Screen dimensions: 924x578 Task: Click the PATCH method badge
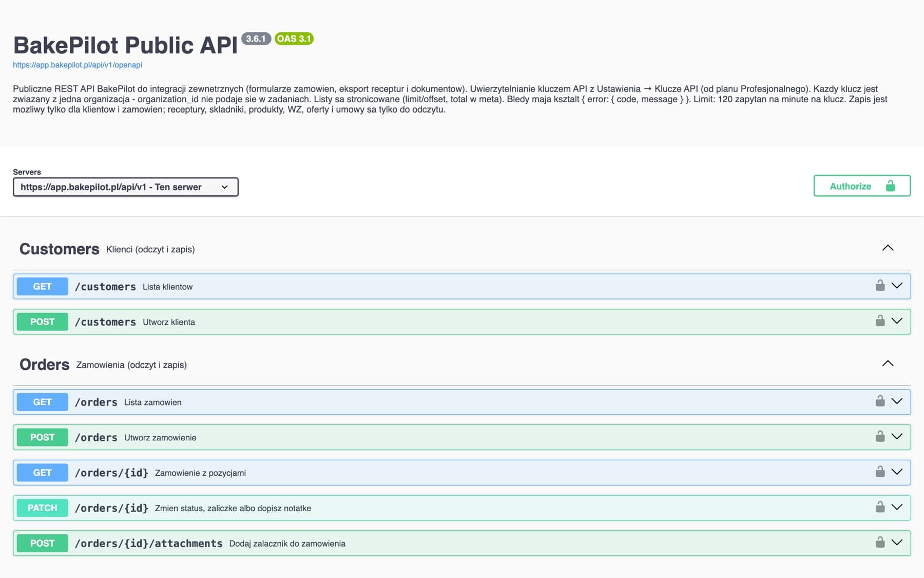pyautogui.click(x=42, y=508)
